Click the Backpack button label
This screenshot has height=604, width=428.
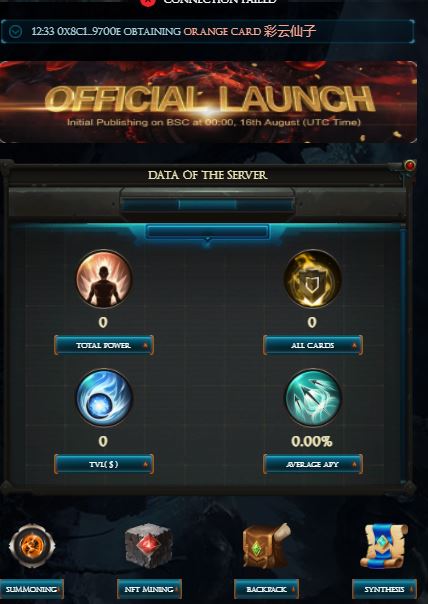(266, 589)
